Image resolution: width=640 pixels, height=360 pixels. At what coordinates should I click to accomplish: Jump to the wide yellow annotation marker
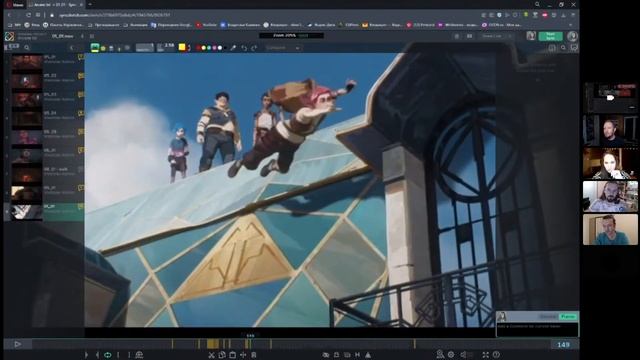212,344
